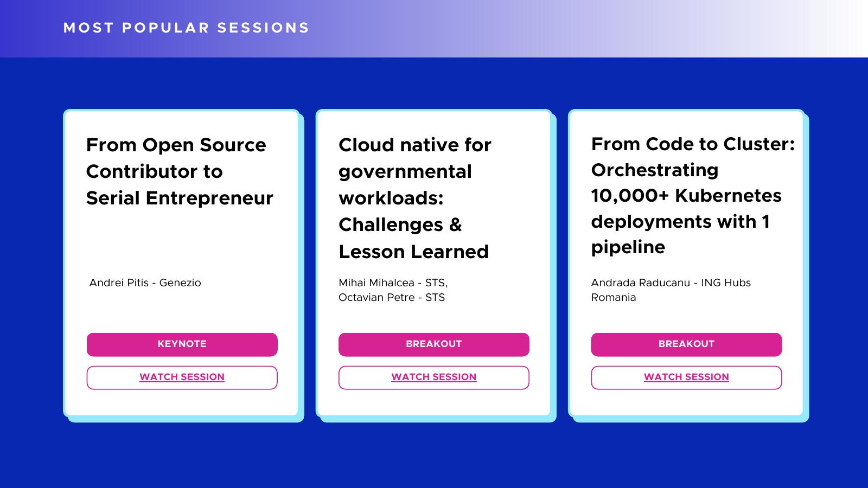Screen dimensions: 868x488
Task: Watch session for the Andrei Pitis keynote
Action: tap(182, 377)
